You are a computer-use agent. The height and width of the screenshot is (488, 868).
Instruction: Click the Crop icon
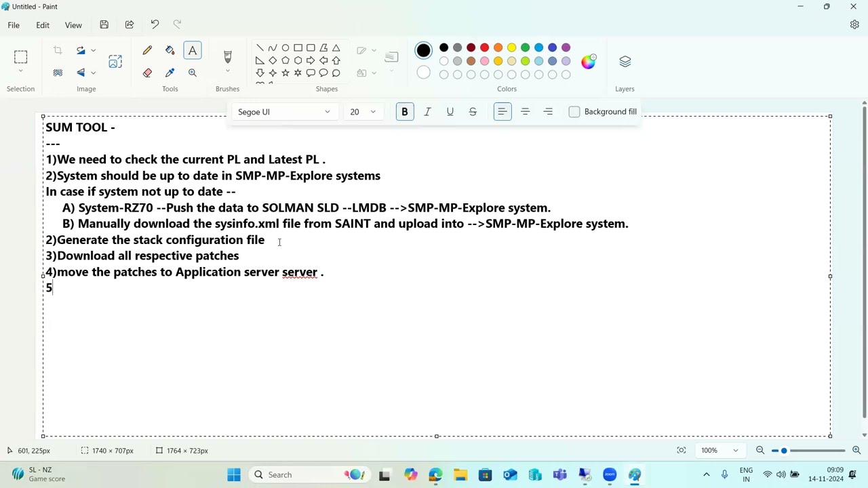tap(58, 50)
